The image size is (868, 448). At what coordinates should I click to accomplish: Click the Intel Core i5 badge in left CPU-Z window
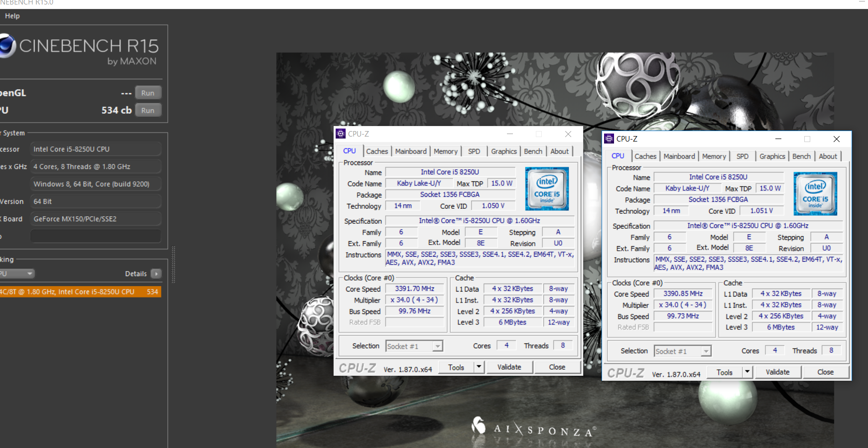pos(547,188)
